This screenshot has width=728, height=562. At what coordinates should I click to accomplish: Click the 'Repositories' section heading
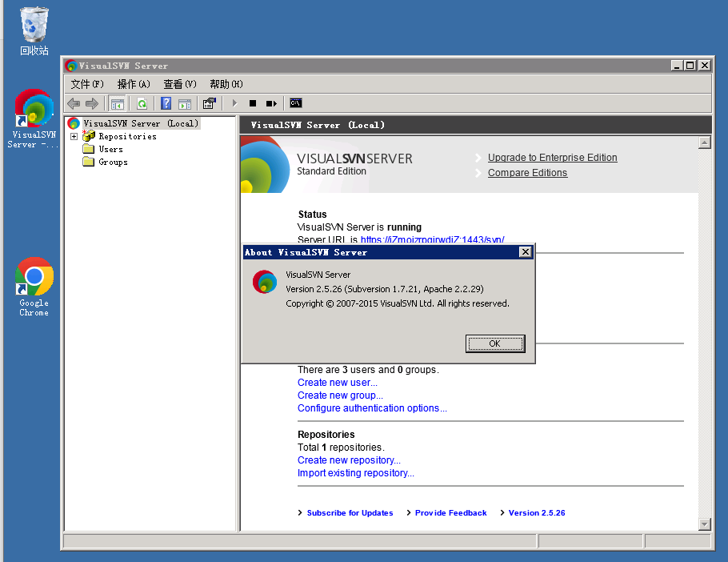tap(326, 434)
